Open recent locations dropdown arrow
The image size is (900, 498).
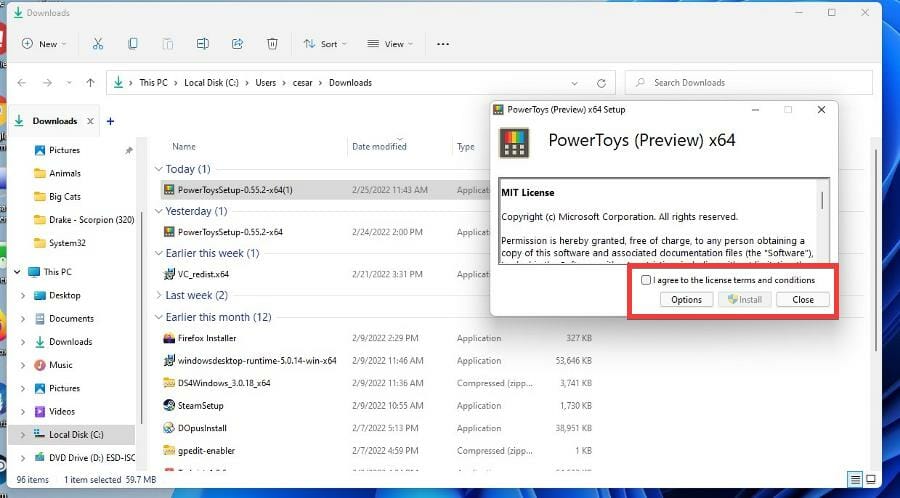69,83
